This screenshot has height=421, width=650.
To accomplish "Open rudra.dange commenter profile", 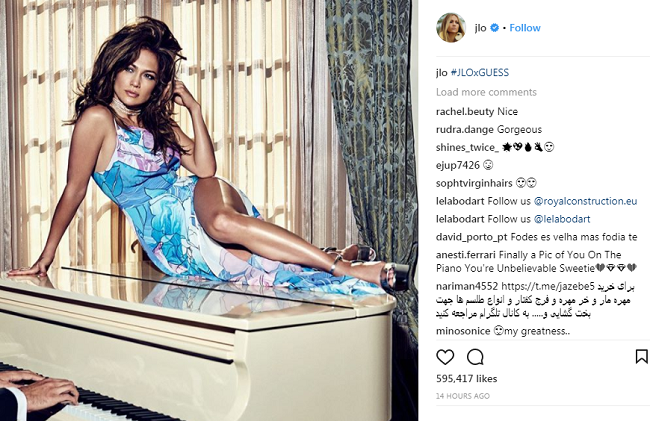I will (465, 129).
